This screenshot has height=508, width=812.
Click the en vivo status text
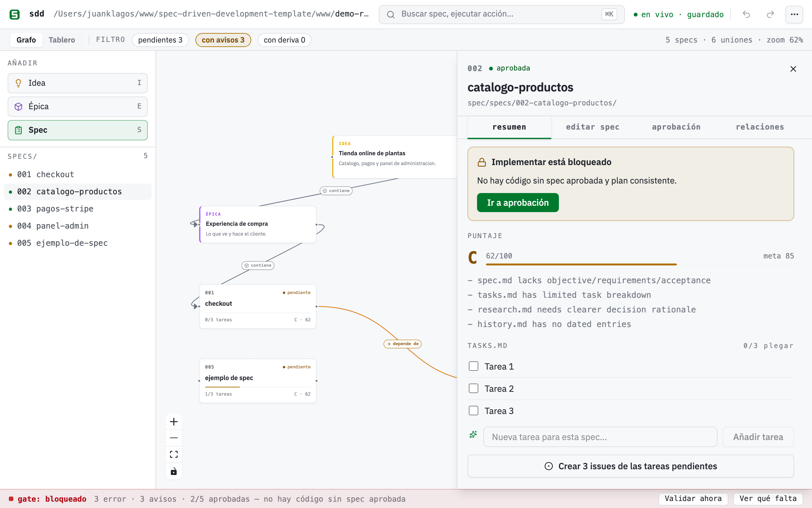(657, 15)
